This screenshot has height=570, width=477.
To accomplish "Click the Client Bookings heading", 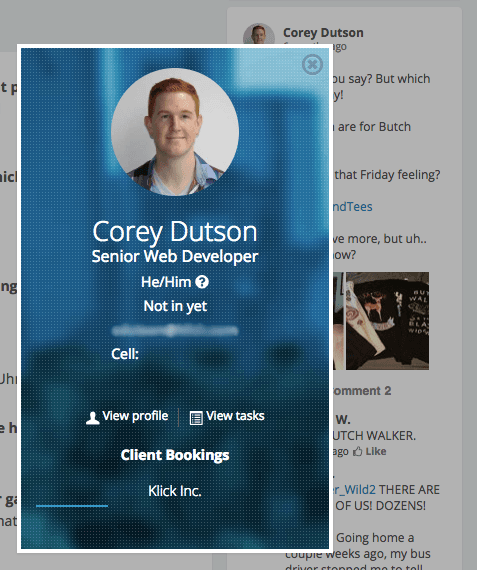I will (175, 455).
